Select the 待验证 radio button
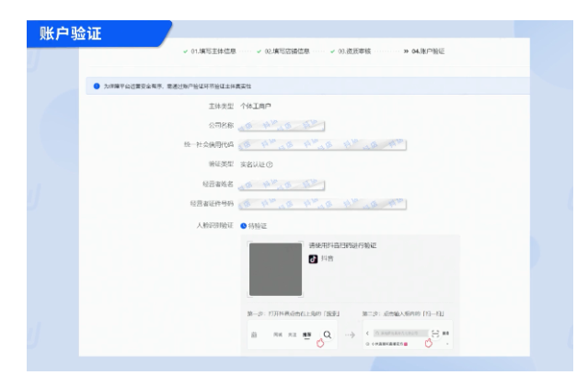This screenshot has width=588, height=375. [x=243, y=225]
